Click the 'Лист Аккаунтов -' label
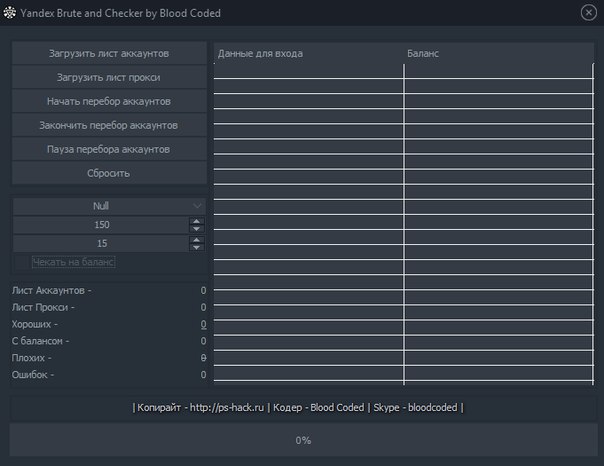The width and height of the screenshot is (604, 466). 52,290
